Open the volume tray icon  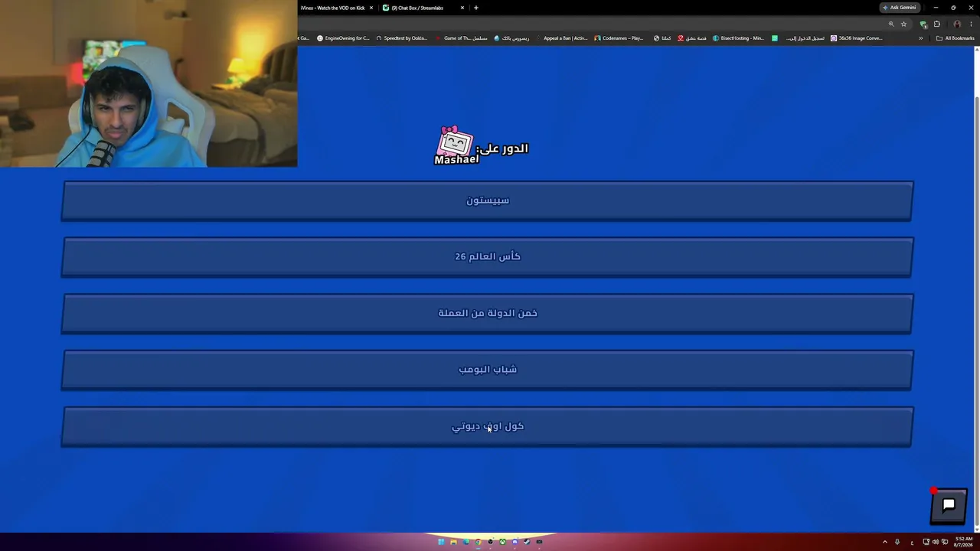[x=935, y=542]
